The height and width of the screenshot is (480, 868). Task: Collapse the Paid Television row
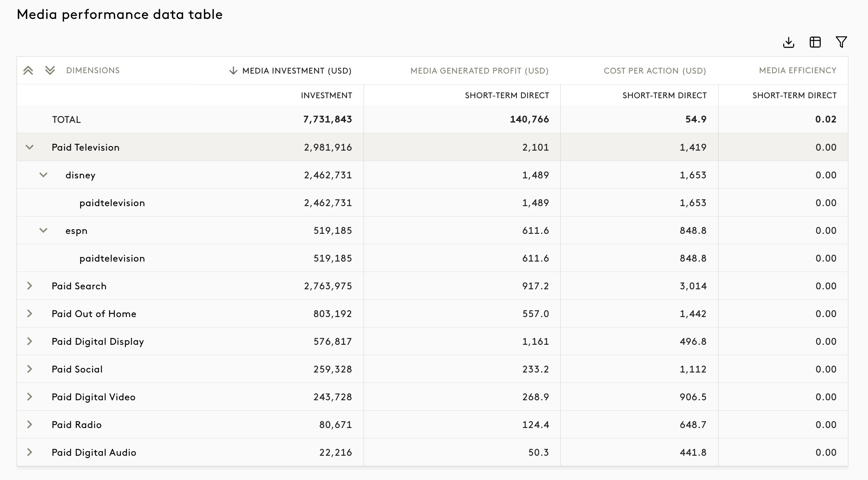[30, 147]
